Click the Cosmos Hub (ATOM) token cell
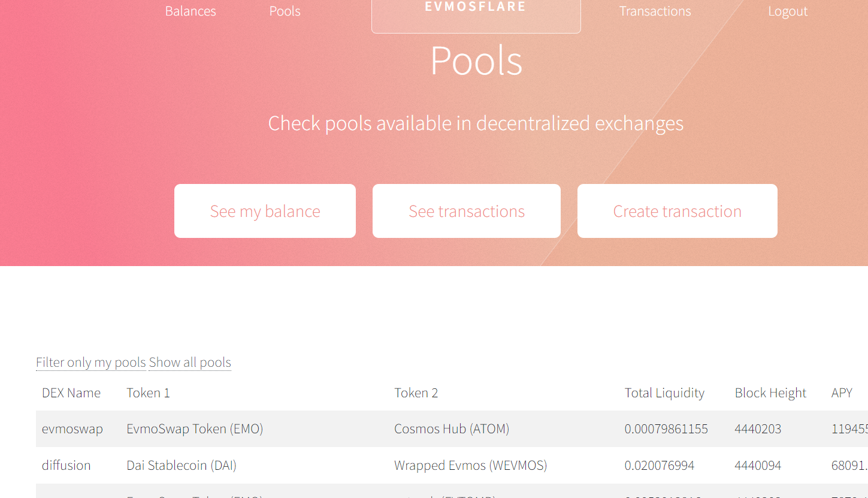The height and width of the screenshot is (498, 868). coord(452,429)
